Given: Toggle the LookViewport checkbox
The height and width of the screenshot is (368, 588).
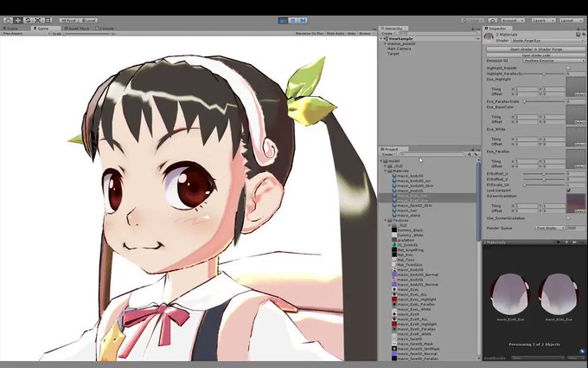Looking at the screenshot, I should [568, 190].
